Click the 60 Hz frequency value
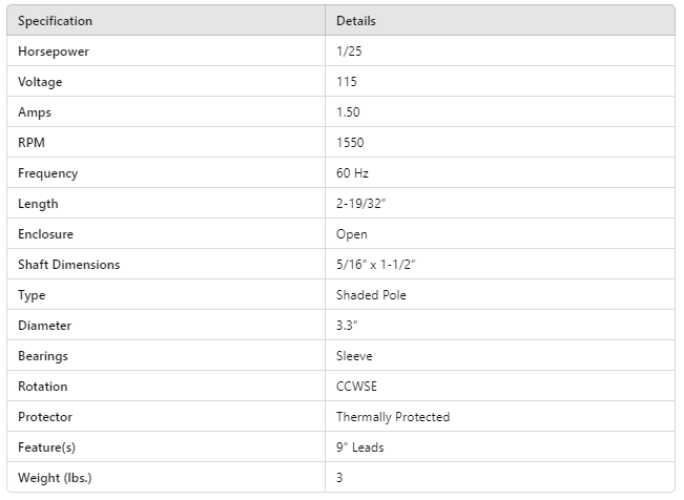The height and width of the screenshot is (500, 684). pos(351,173)
